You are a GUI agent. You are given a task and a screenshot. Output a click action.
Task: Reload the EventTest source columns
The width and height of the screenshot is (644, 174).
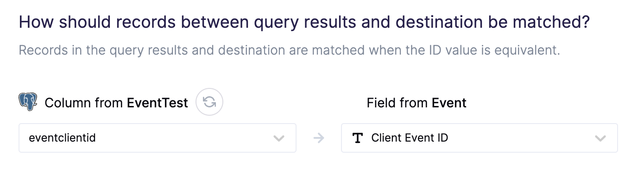(x=209, y=102)
